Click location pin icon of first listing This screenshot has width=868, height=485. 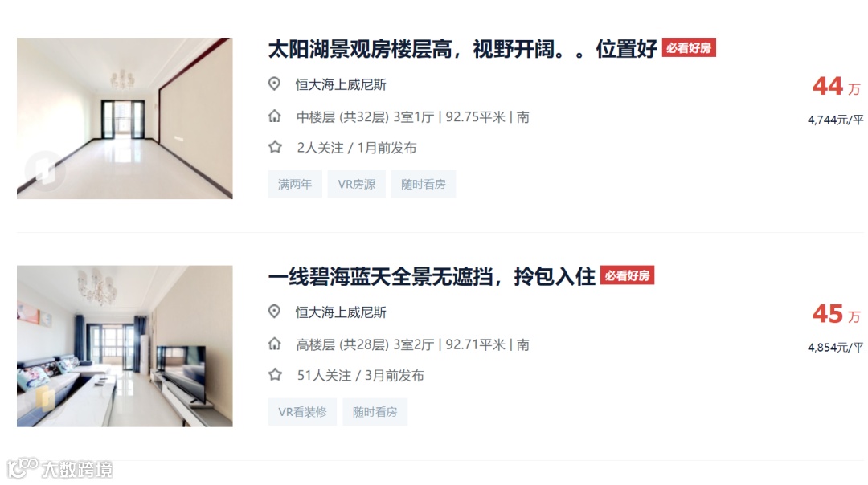[x=274, y=84]
